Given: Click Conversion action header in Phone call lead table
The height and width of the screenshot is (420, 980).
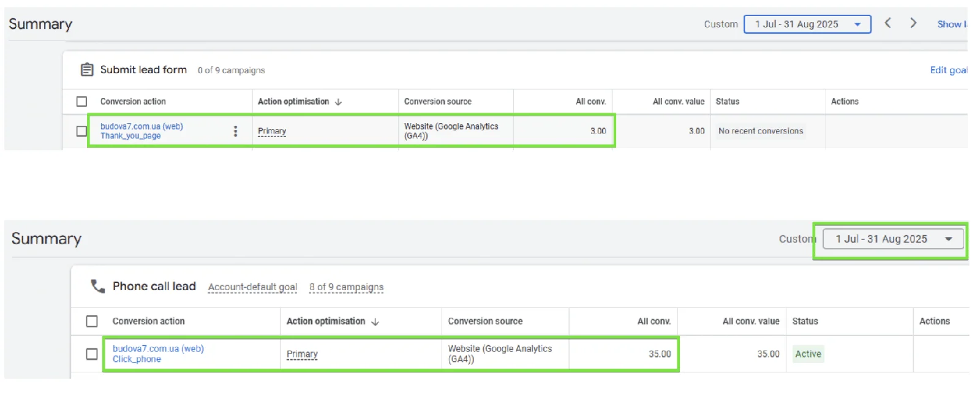Looking at the screenshot, I should click(x=148, y=321).
